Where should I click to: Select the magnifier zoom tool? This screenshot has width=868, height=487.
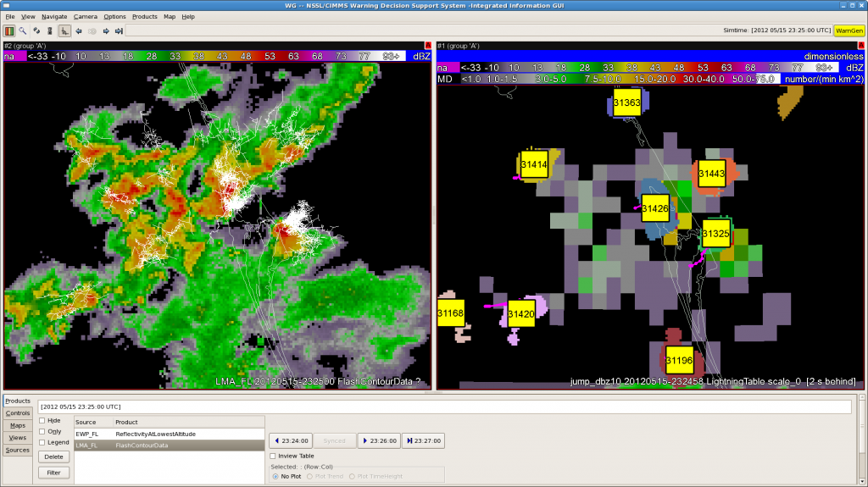coord(23,30)
